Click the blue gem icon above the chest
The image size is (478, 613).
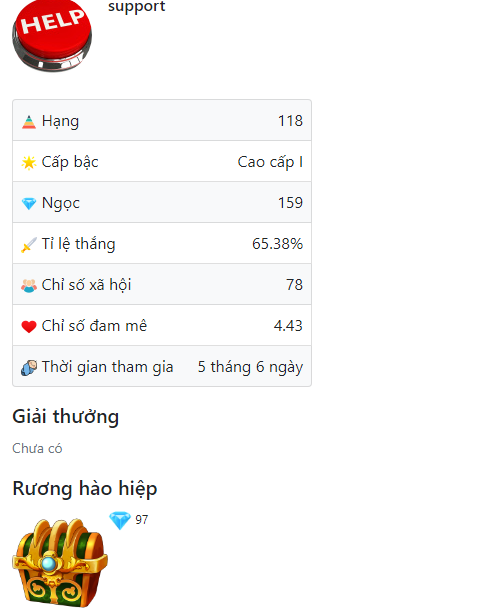pos(120,520)
